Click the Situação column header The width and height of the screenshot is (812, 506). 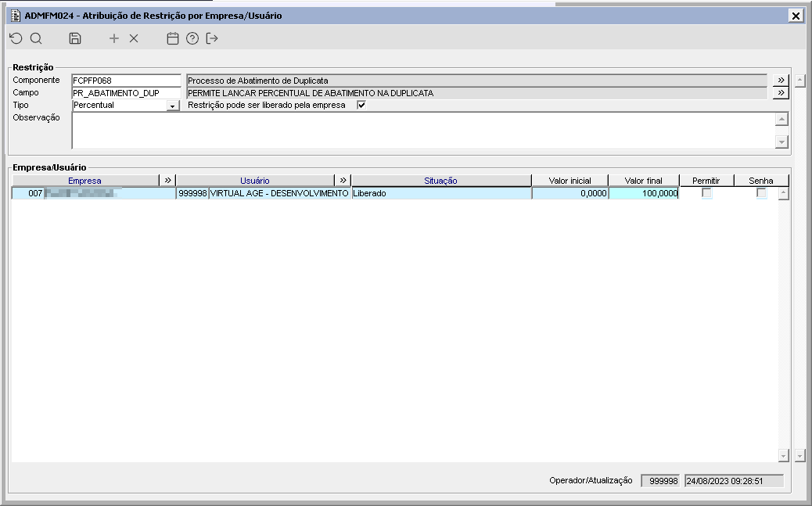pyautogui.click(x=440, y=180)
